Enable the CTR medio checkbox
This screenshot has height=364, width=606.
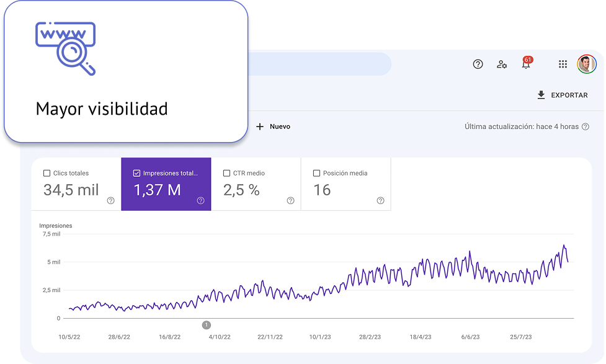227,173
